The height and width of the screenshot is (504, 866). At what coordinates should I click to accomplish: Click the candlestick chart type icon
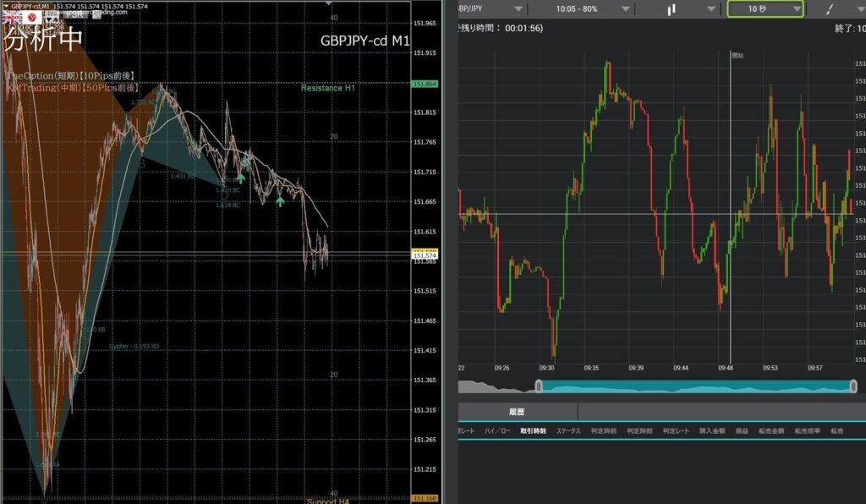[x=671, y=9]
